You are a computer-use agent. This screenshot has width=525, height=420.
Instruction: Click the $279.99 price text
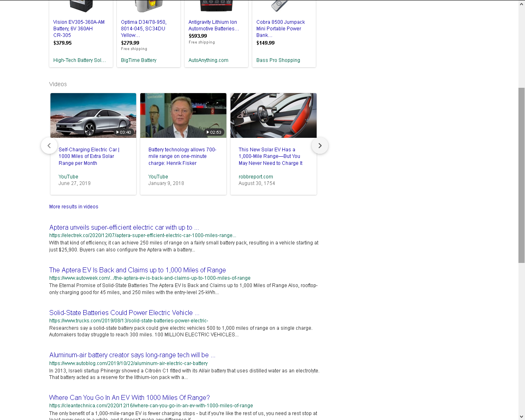point(130,43)
